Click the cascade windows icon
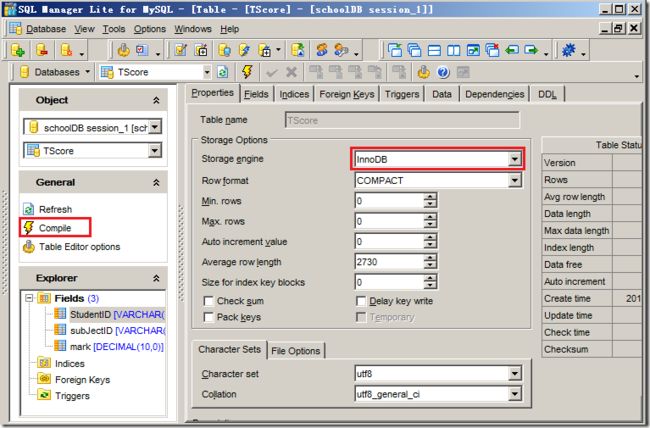Image resolution: width=650 pixels, height=428 pixels. (x=414, y=50)
